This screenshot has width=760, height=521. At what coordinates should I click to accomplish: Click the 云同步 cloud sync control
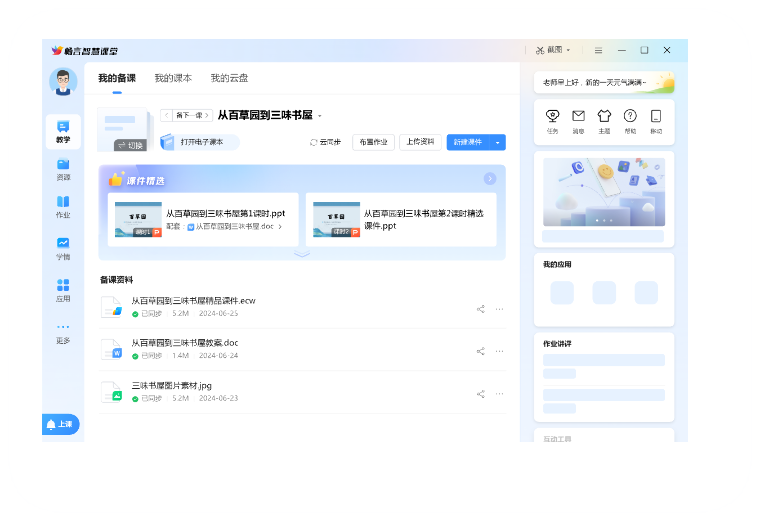tap(325, 142)
